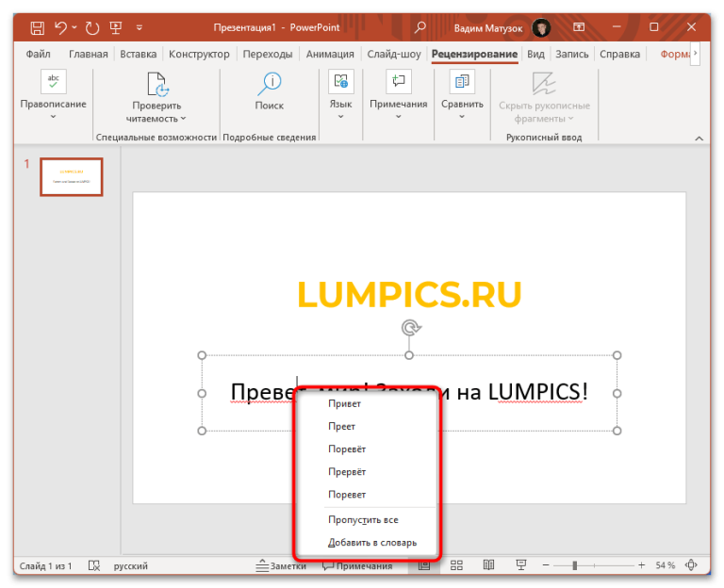Expand the Проверить читаемость dropdown arrow
724x588 pixels.
(x=183, y=119)
